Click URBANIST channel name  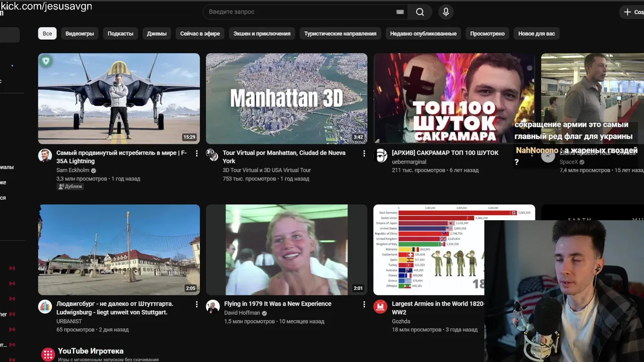(69, 321)
